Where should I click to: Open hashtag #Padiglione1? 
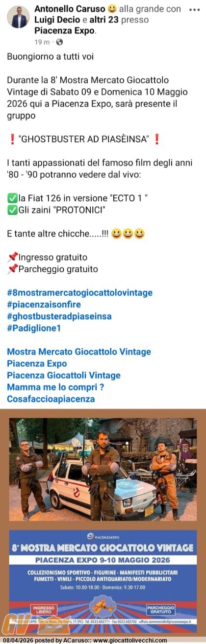(34, 328)
